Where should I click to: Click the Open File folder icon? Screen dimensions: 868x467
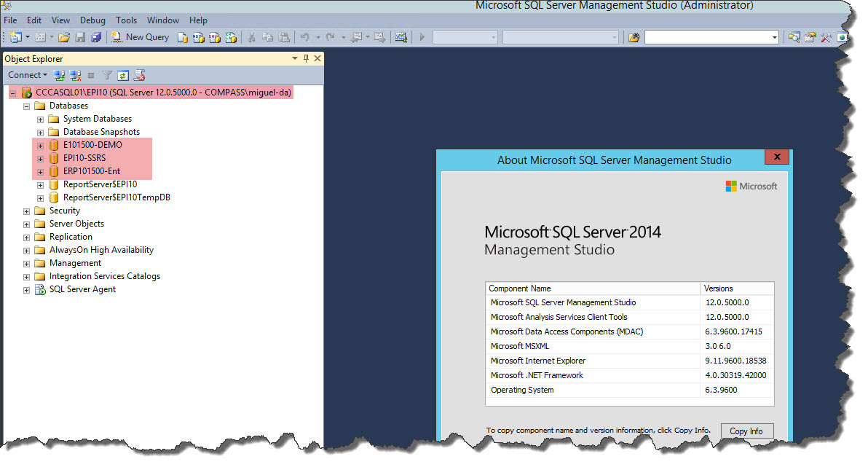64,37
